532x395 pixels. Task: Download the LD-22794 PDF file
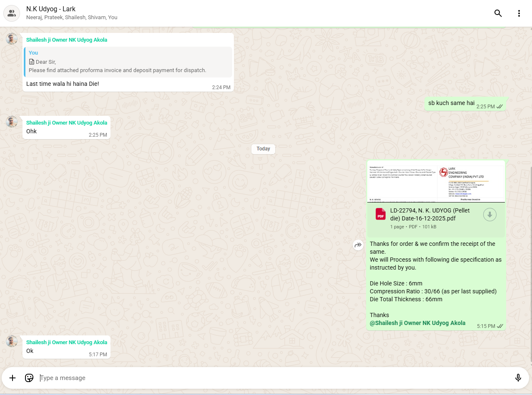click(x=490, y=215)
